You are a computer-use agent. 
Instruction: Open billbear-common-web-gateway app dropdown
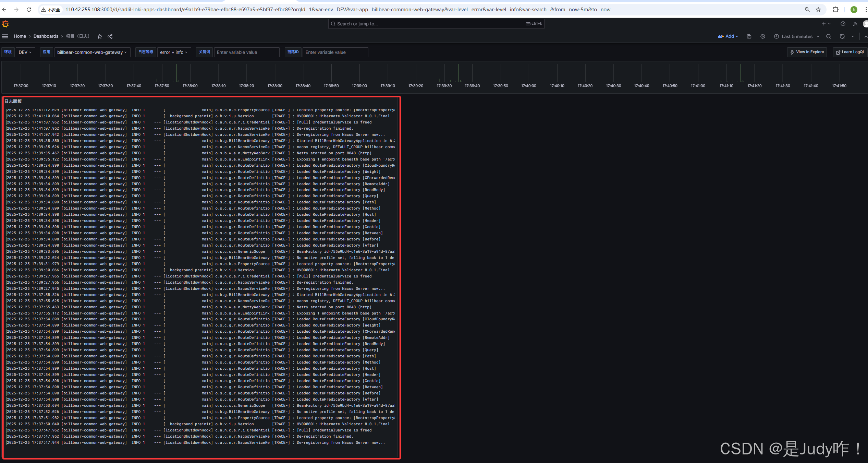pos(92,52)
